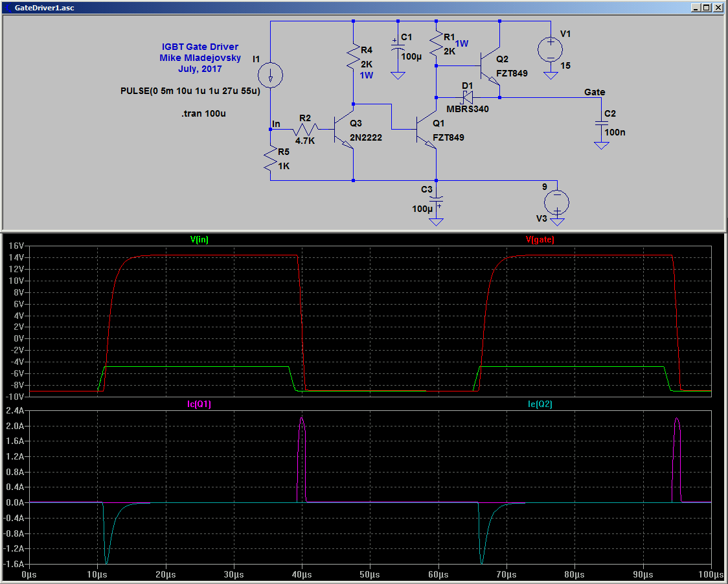Click the 2N2222 model text
This screenshot has height=584, width=728.
(366, 137)
